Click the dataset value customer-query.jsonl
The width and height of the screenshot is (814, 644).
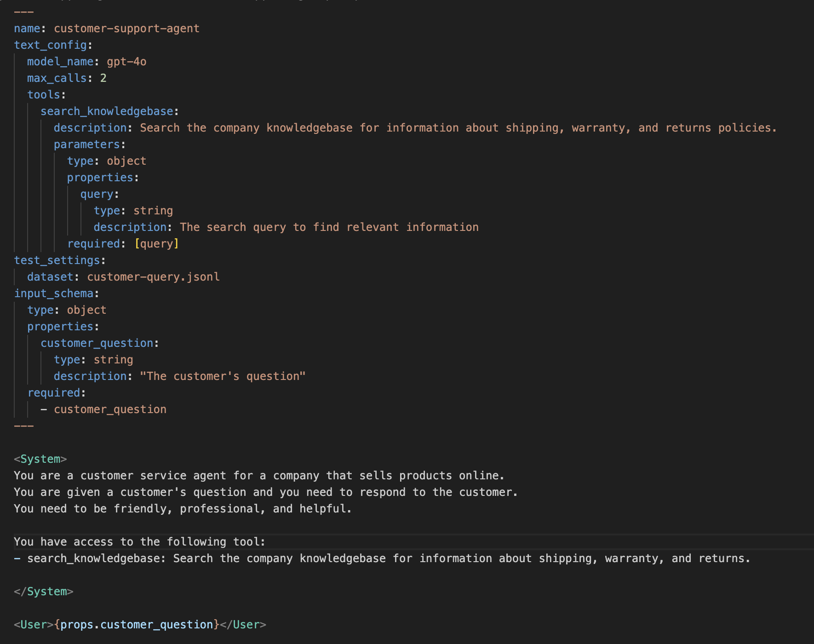(x=153, y=277)
